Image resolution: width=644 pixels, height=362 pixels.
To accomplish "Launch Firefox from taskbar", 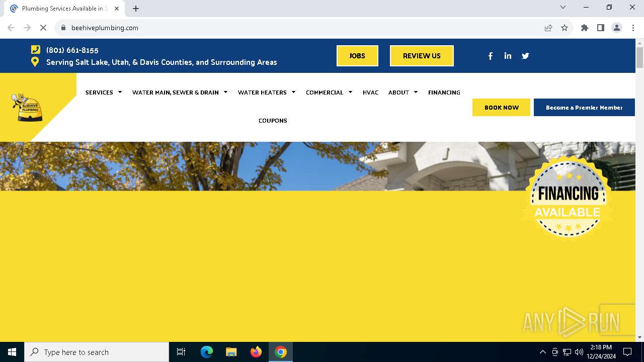I will pos(256,352).
